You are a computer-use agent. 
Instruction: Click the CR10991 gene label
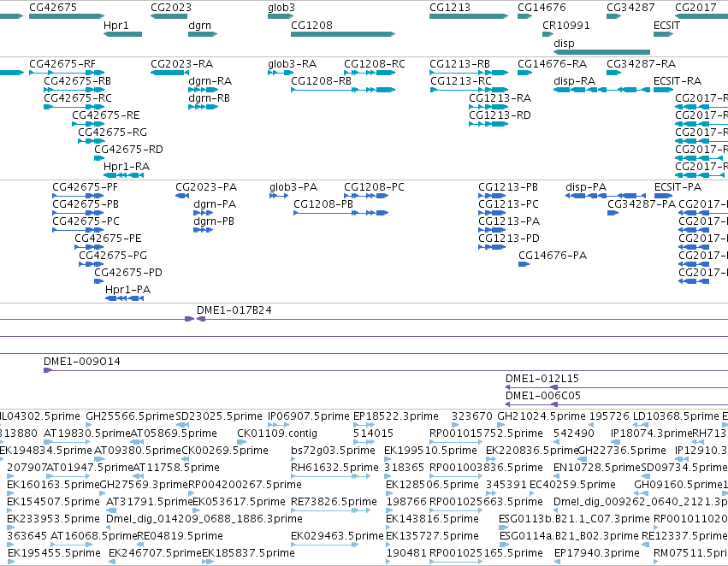(x=566, y=25)
